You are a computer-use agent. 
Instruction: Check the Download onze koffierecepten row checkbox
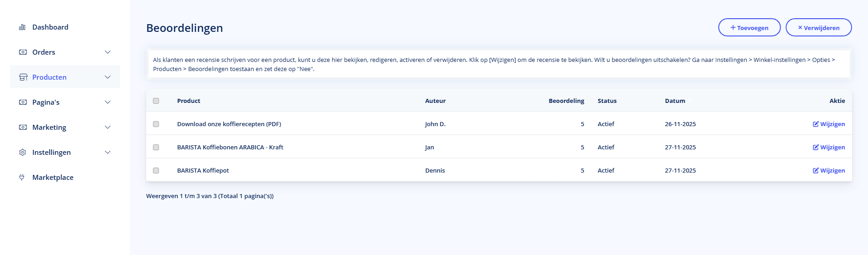(156, 124)
